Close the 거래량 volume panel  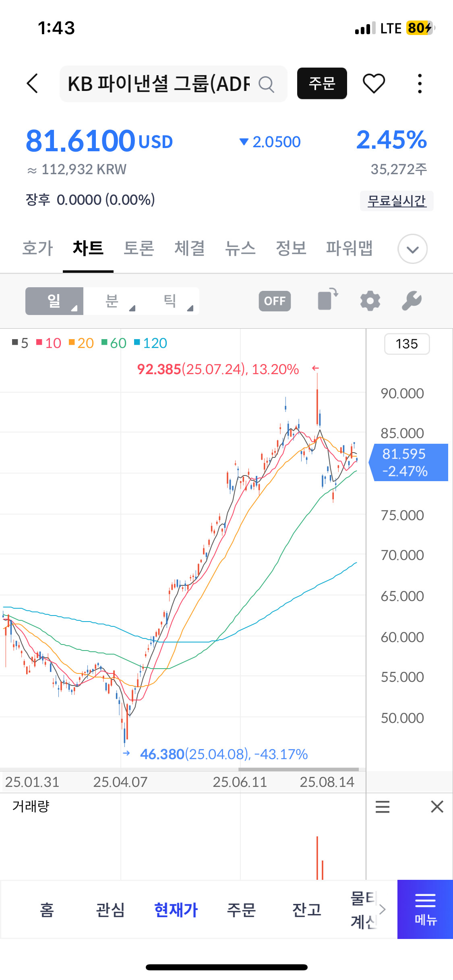437,807
